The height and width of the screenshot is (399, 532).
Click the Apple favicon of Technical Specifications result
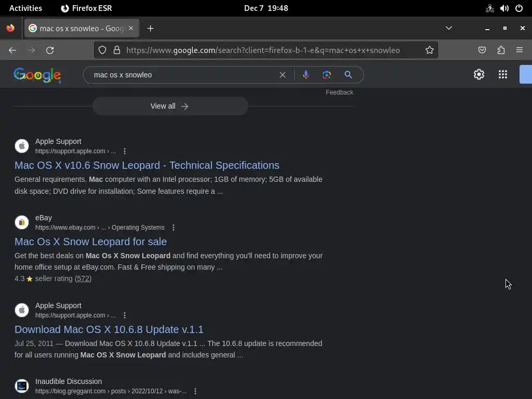(22, 146)
